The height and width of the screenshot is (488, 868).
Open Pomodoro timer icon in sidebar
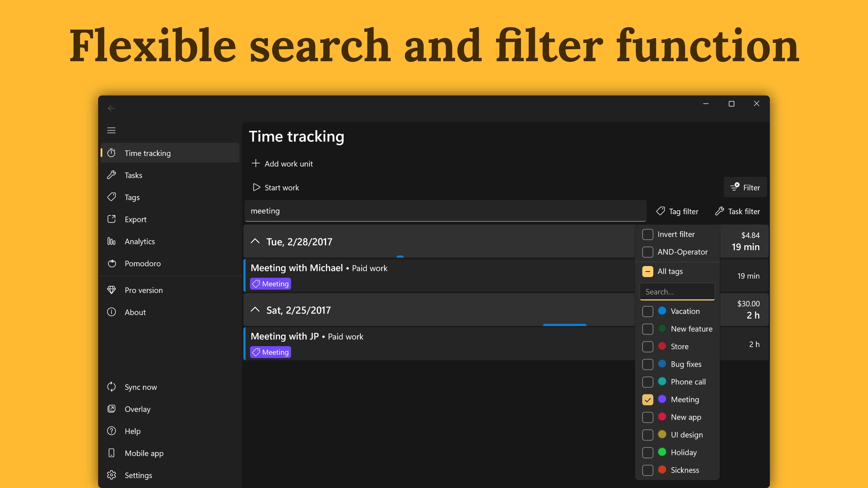click(x=111, y=263)
